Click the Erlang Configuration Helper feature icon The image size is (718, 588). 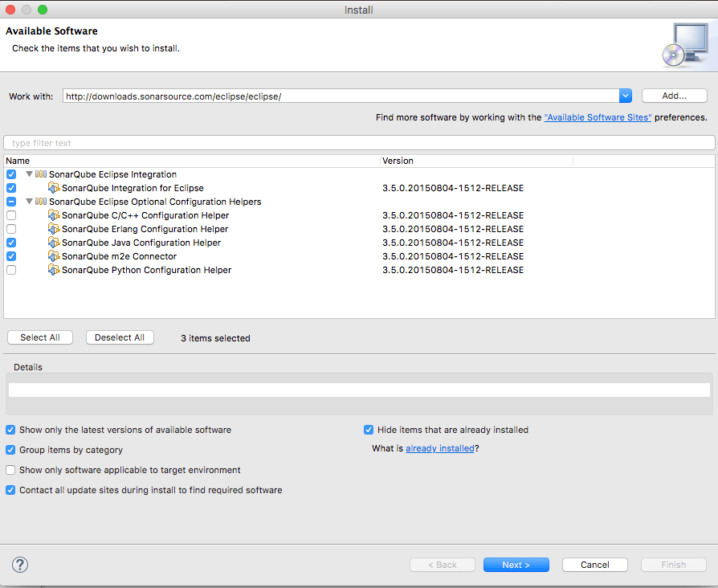click(x=54, y=229)
